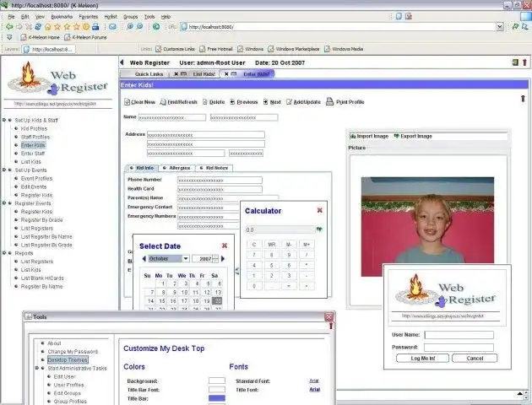Open the Tools menu in menu bar

[x=149, y=17]
